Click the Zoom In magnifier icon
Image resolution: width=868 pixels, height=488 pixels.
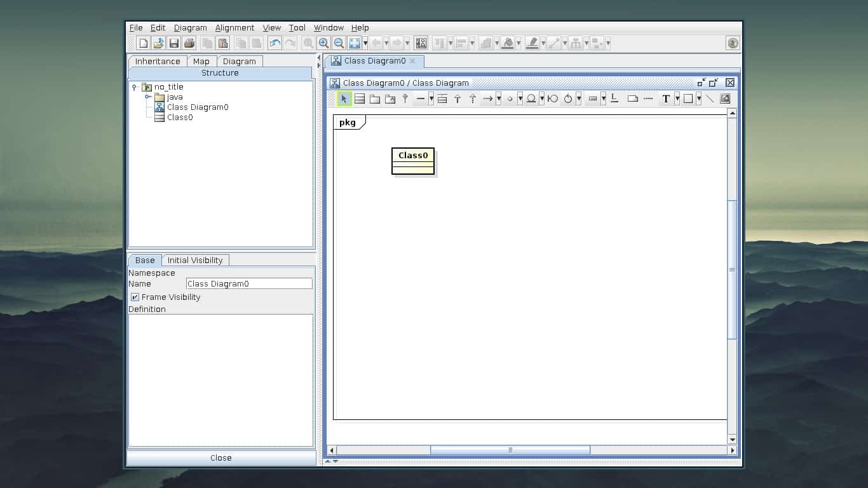click(x=323, y=43)
